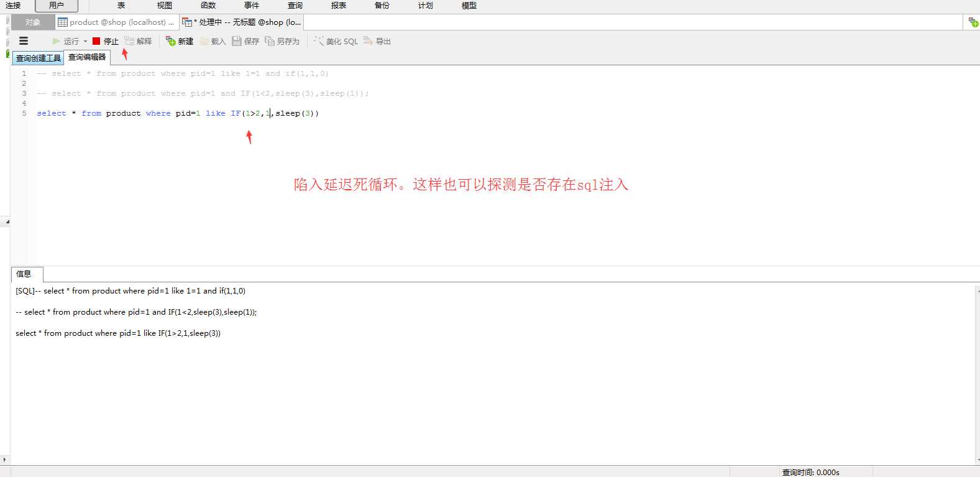Open the dropdown arrow next to 运行
This screenshot has height=477, width=980.
85,41
